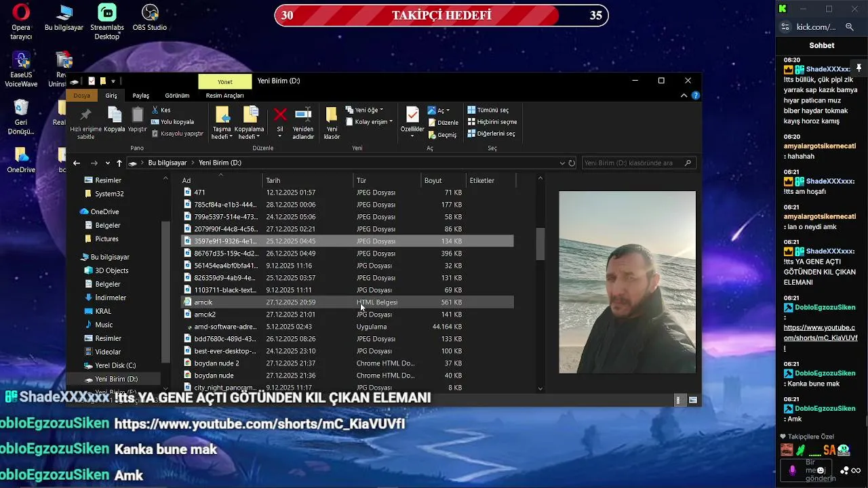Launch Streamlabs Desktop shortcut
Image resolution: width=868 pixels, height=488 pixels.
point(106,22)
